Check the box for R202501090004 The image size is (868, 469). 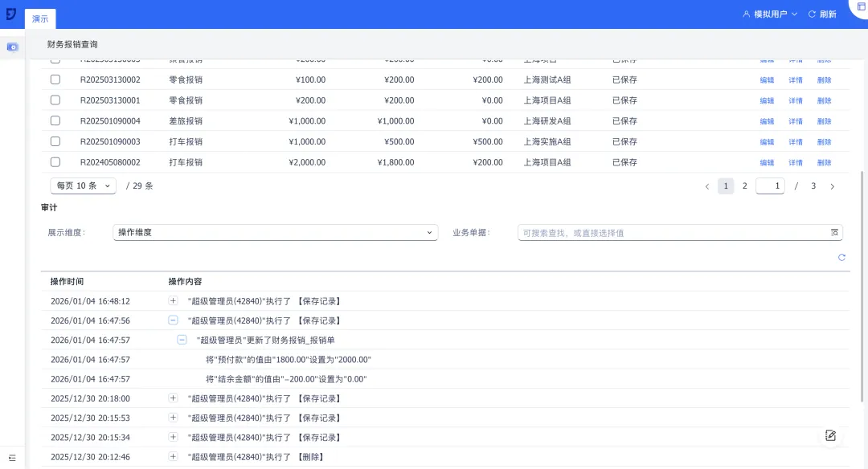coord(55,120)
